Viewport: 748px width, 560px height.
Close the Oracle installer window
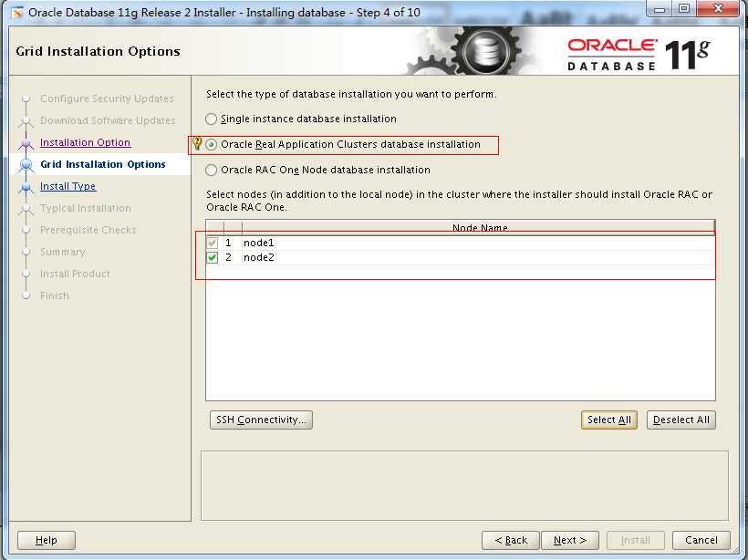(719, 9)
